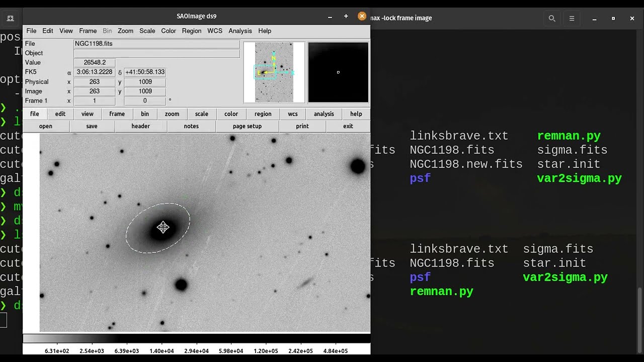Open the Frame menu

[x=88, y=31]
